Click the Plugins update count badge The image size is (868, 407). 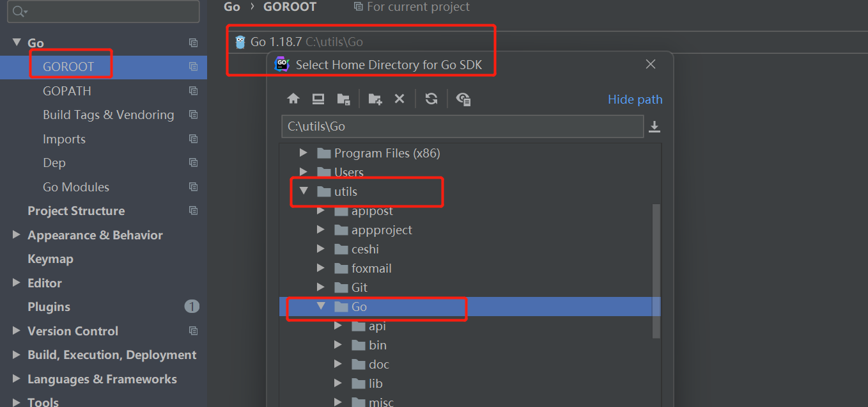(x=192, y=307)
